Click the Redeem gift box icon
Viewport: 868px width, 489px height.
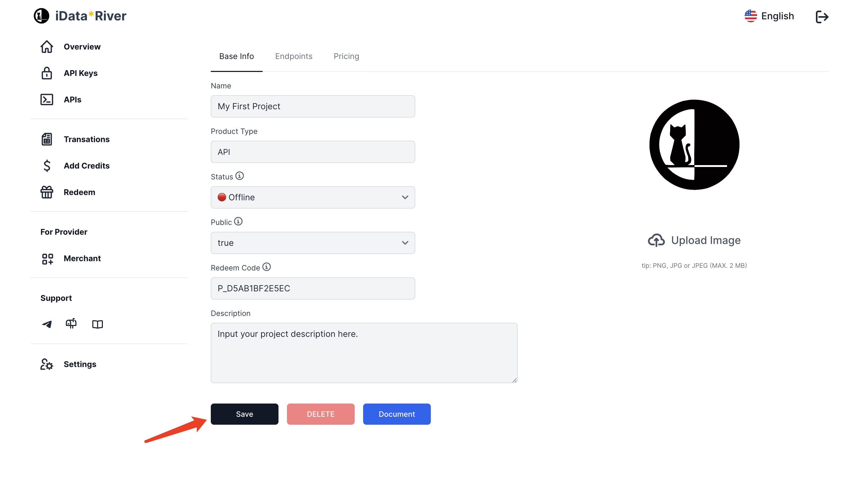47,191
